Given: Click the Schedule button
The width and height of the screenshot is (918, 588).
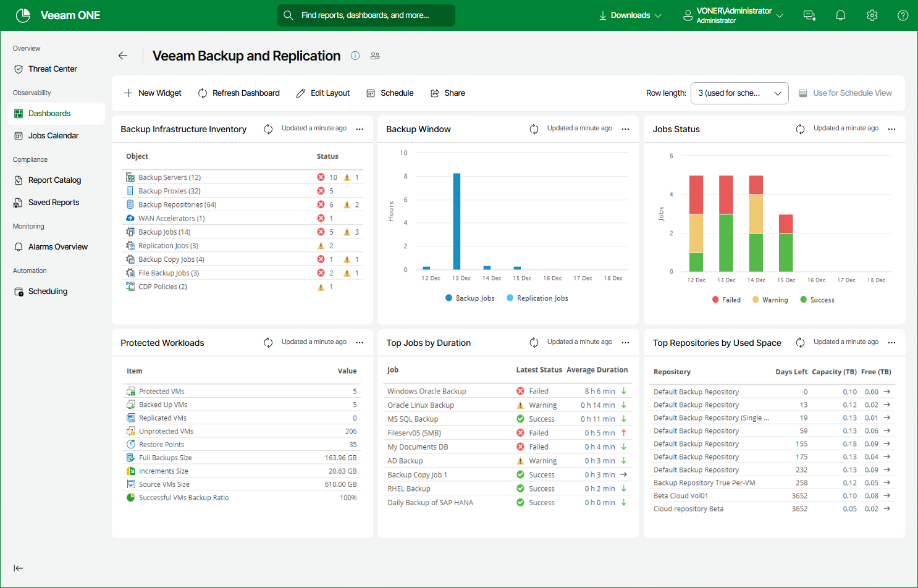Looking at the screenshot, I should 390,93.
